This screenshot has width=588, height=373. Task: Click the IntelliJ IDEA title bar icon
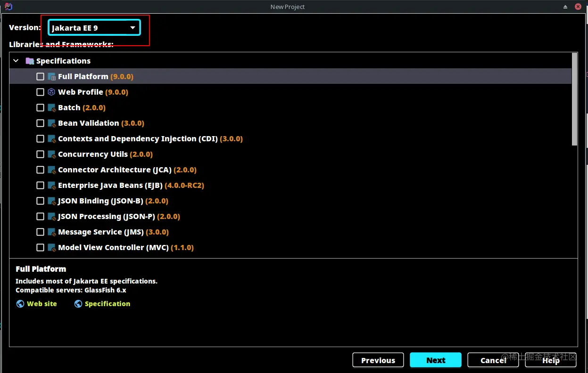(8, 6)
